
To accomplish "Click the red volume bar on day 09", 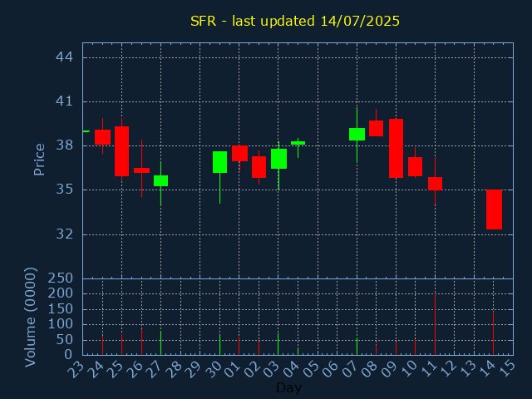I will (396, 348).
